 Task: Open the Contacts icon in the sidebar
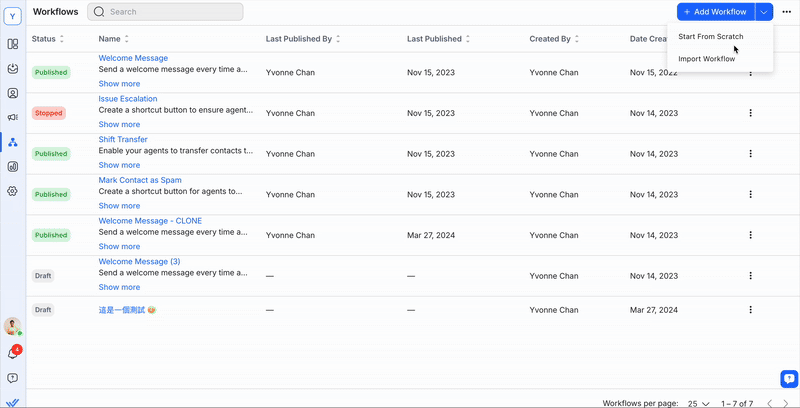pos(13,93)
